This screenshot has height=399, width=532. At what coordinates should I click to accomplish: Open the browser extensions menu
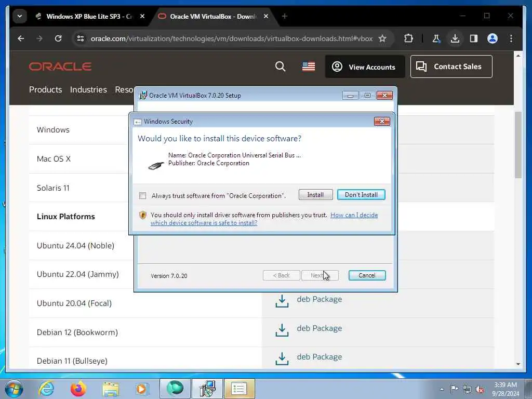tap(409, 38)
